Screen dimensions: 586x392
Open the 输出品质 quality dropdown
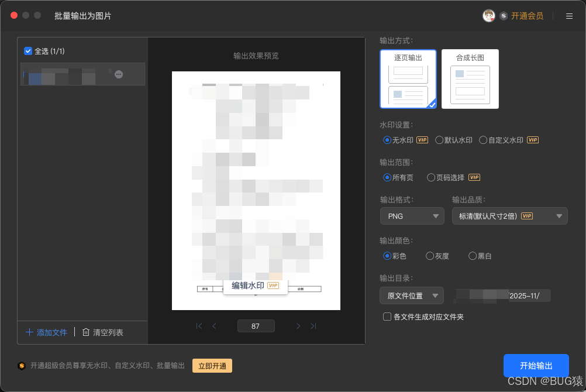point(509,216)
